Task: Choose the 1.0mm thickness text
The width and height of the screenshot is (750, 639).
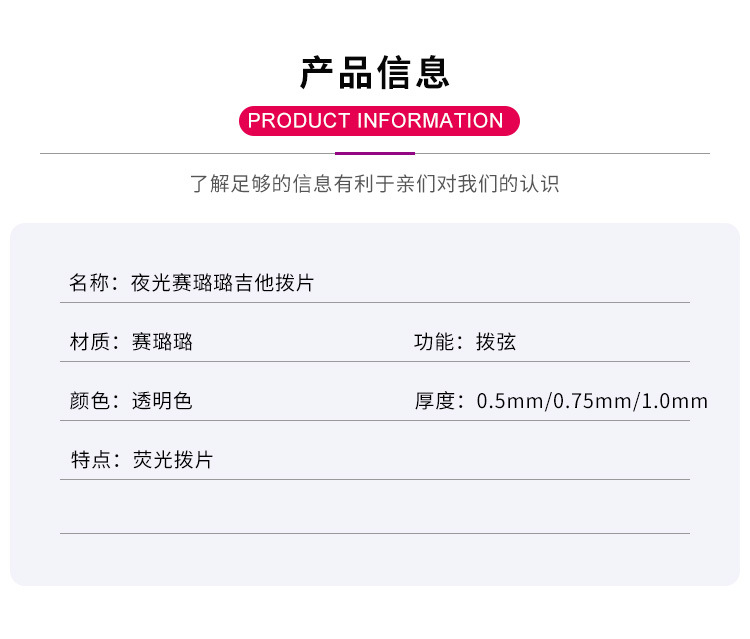Action: (x=674, y=401)
